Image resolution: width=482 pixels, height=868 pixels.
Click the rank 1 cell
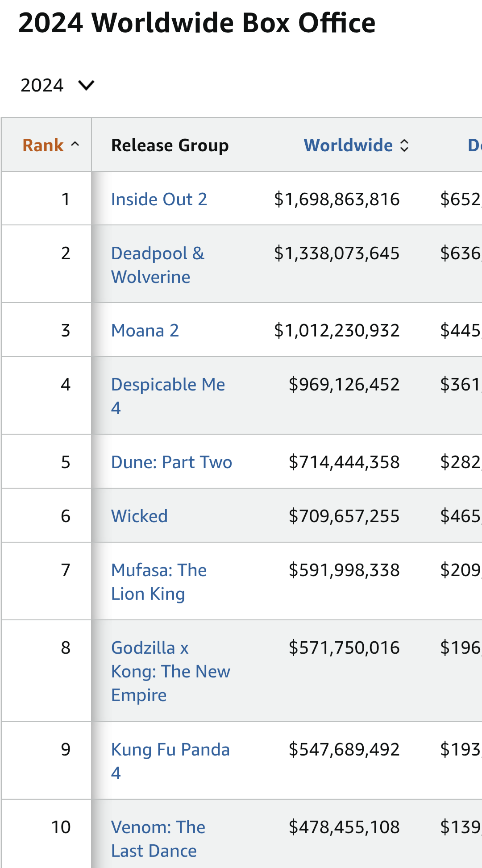tap(66, 199)
